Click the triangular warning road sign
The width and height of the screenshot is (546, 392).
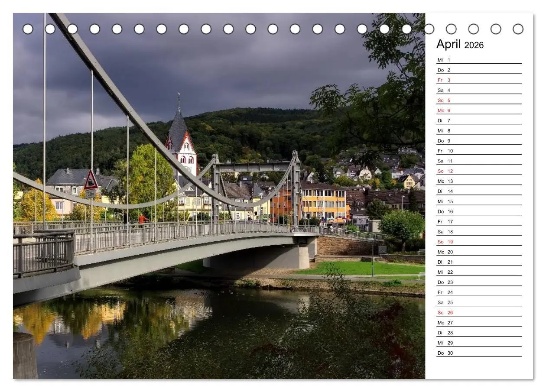tap(91, 180)
